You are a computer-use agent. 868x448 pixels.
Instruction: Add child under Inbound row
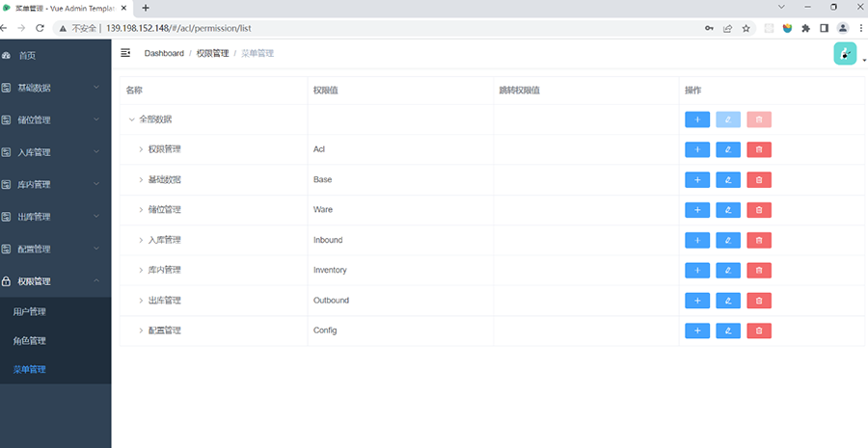coord(697,240)
